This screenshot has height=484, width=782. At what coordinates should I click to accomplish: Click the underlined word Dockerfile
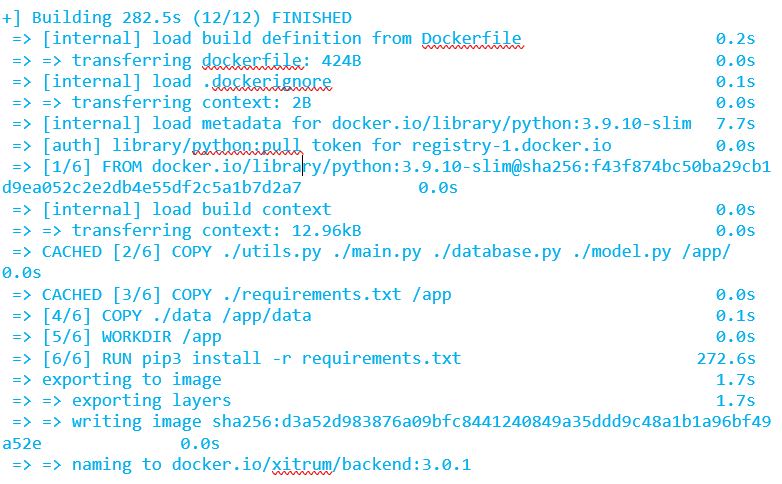(470, 39)
